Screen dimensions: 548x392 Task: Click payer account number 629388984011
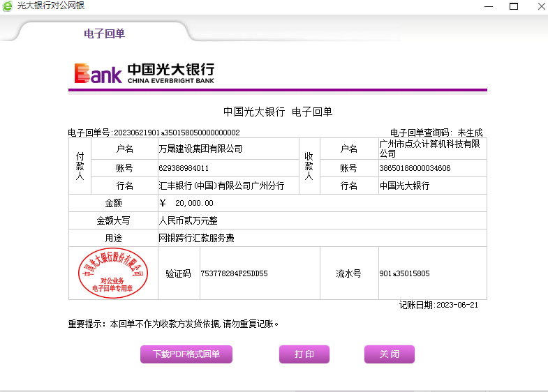[184, 168]
